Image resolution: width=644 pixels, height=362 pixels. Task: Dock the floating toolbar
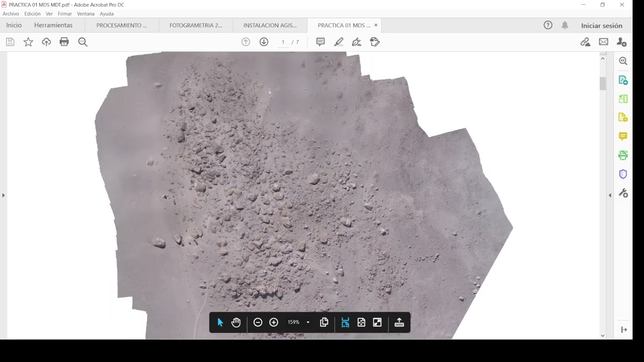[399, 322]
